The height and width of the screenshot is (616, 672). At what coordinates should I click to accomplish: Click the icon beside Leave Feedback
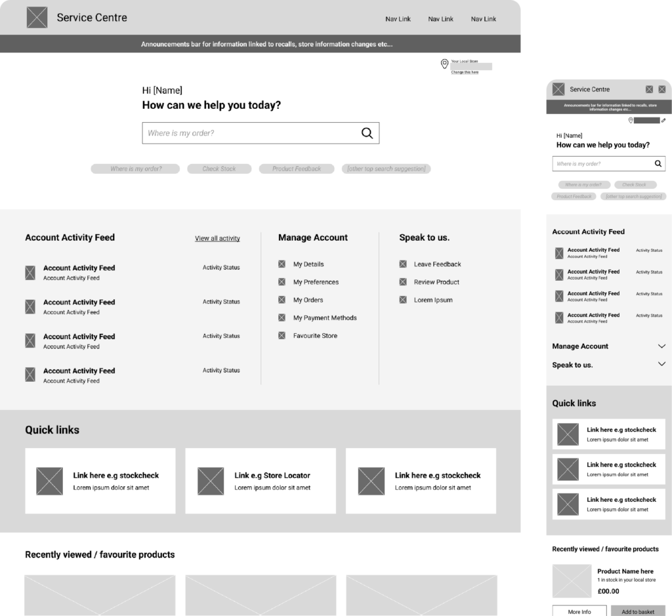403,264
